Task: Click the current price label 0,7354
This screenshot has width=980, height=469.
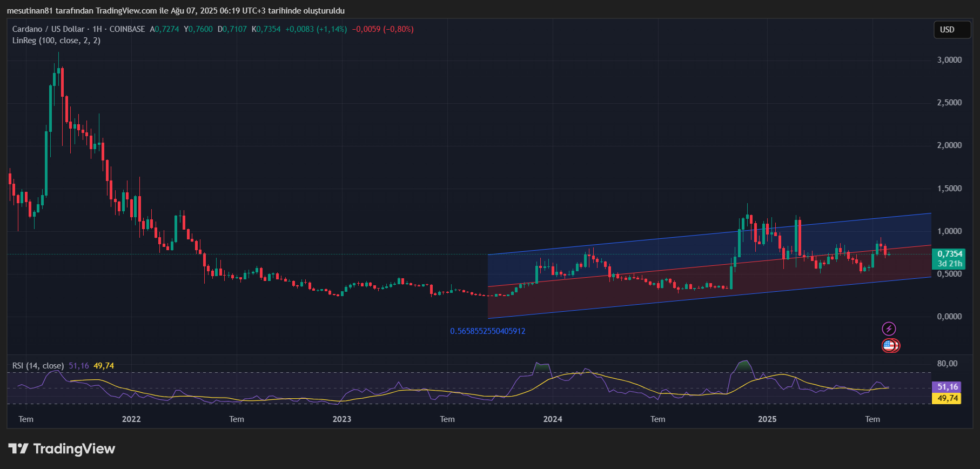Action: (x=949, y=254)
